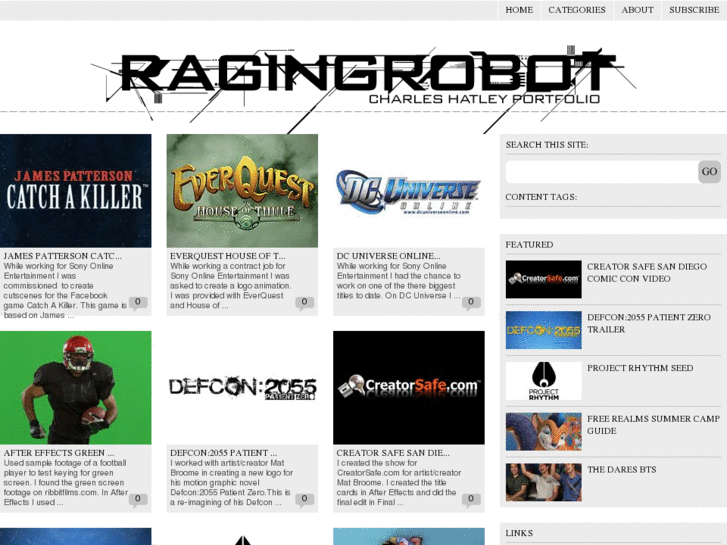Click the comment bubble on Defcon:2055 post
727x545 pixels.
click(x=304, y=500)
